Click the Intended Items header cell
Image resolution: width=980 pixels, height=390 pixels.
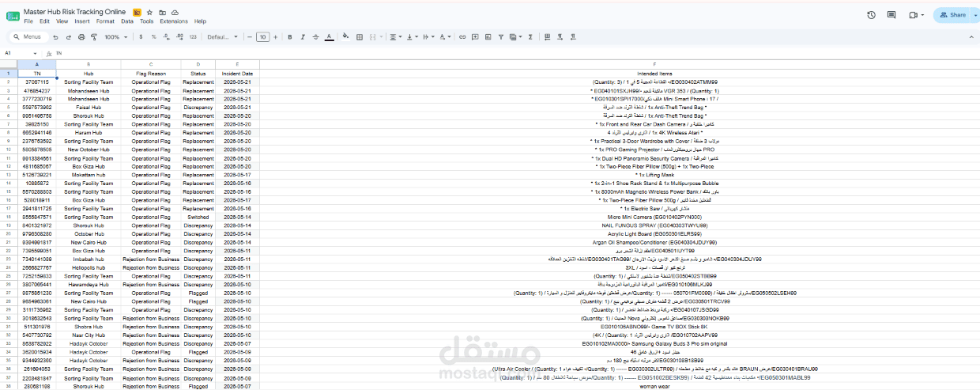(x=655, y=74)
